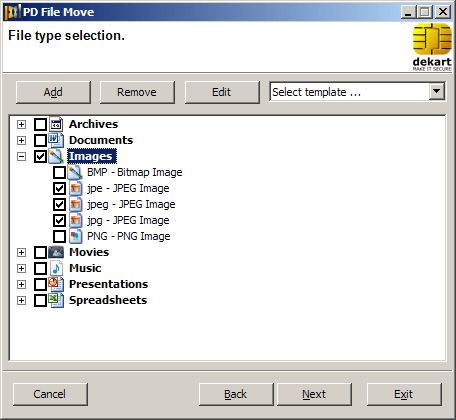Uncheck the jpe JPEG Image checkbox
The width and height of the screenshot is (456, 420).
pos(59,188)
